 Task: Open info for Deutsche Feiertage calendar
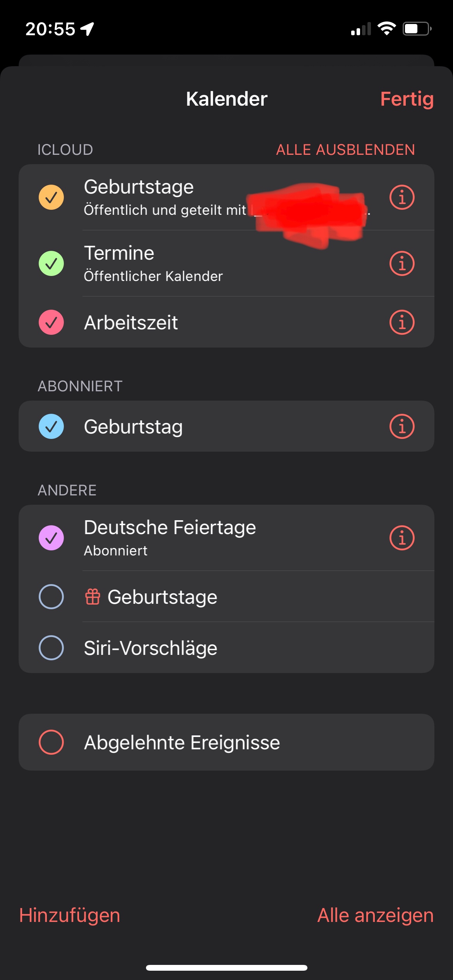[402, 538]
